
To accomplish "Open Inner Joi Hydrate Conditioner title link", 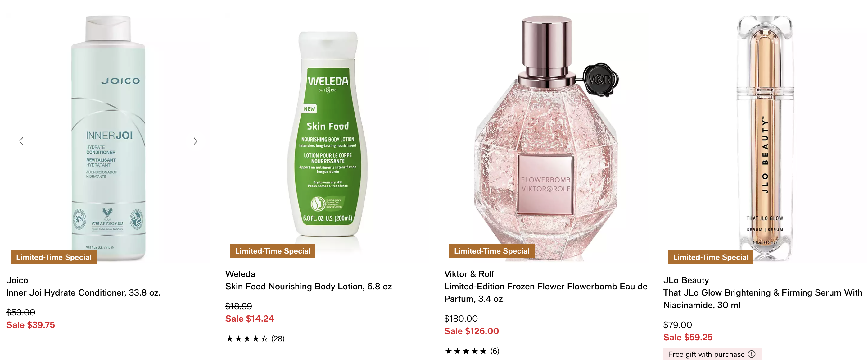I will 83,292.
